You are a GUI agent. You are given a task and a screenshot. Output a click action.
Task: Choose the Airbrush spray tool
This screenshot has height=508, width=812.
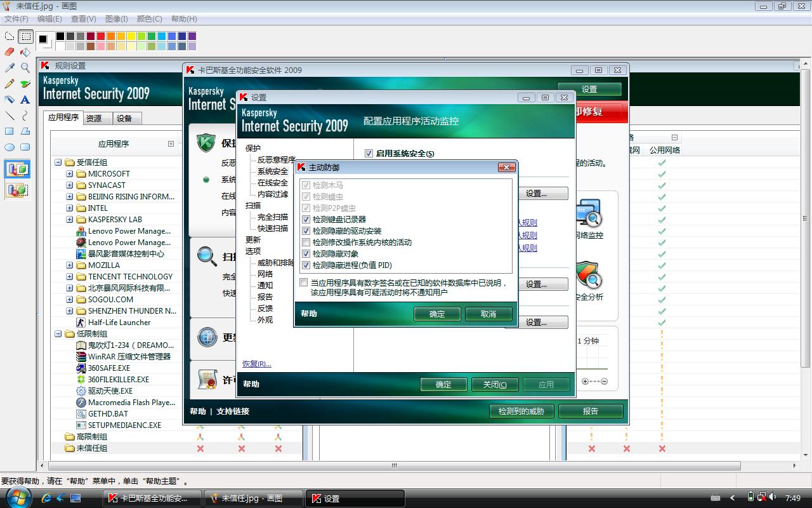(10, 99)
